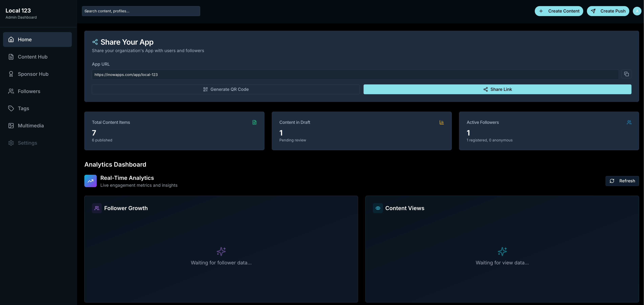The image size is (644, 305).
Task: Open Settings using the gear icon
Action: click(11, 143)
